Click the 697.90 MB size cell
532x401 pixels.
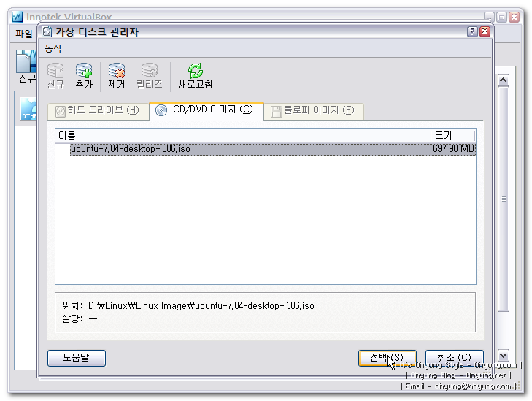tap(453, 149)
